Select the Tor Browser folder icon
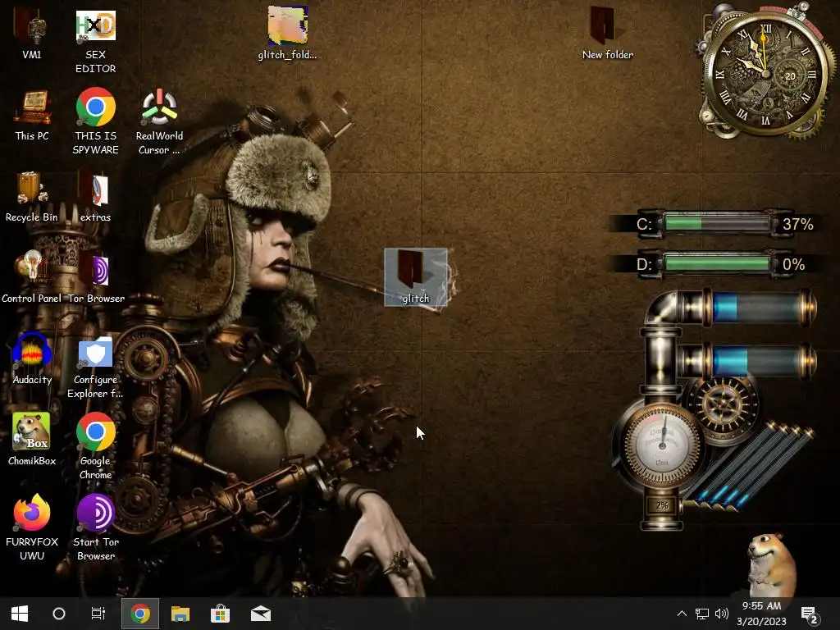 tap(95, 277)
